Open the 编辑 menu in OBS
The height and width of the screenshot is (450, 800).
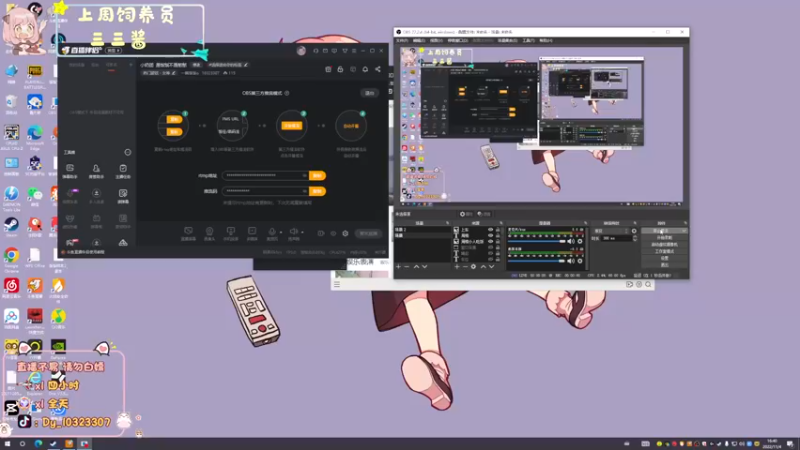(419, 40)
